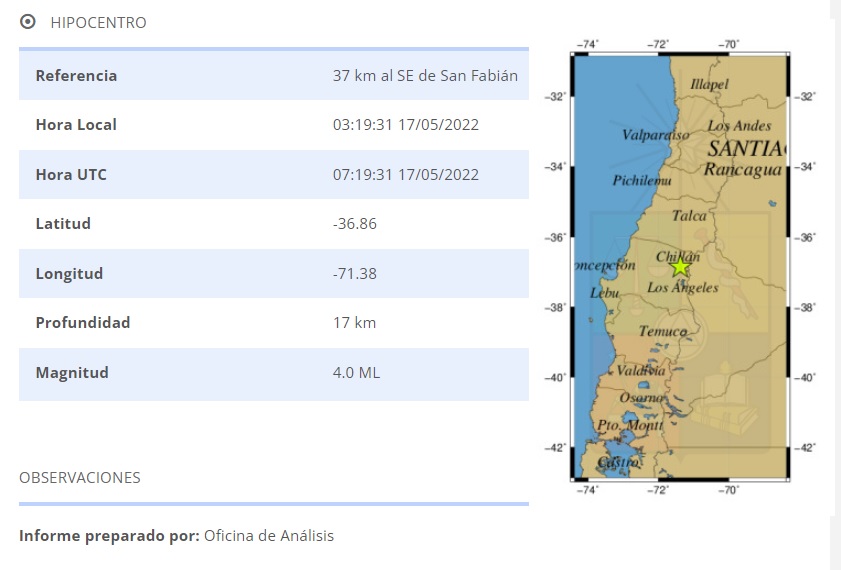Click Osorno label on the map
Screen dimensions: 841x570
[641, 397]
